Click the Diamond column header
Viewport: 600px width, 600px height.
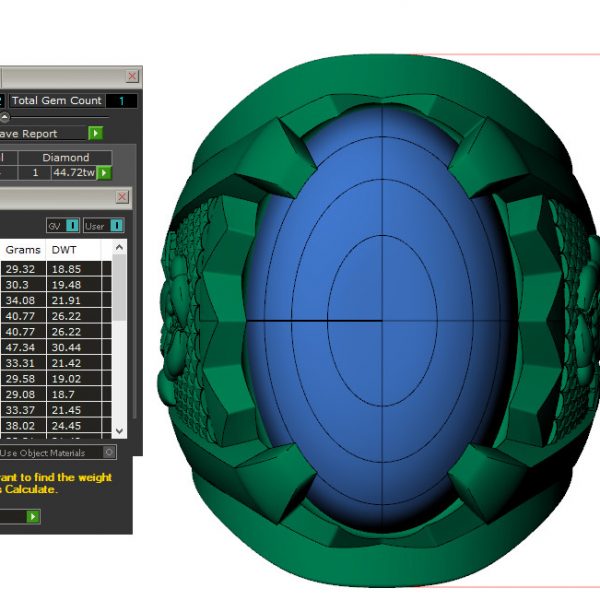(65, 157)
